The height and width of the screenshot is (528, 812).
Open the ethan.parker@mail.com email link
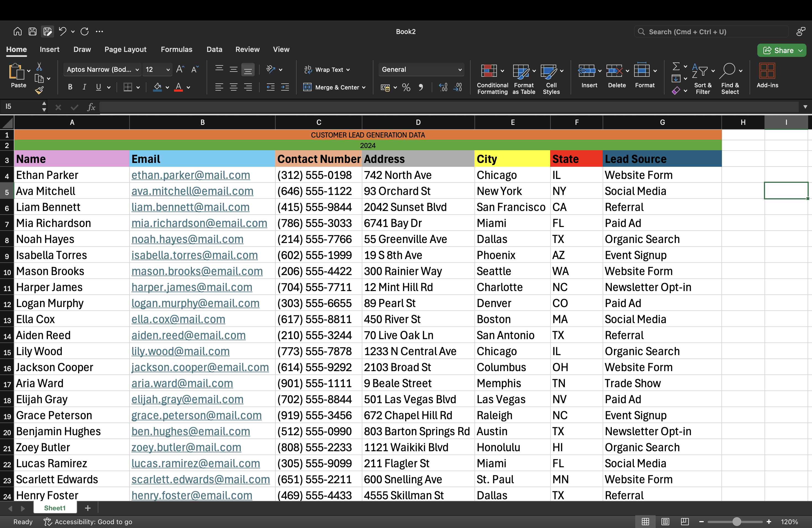click(191, 175)
